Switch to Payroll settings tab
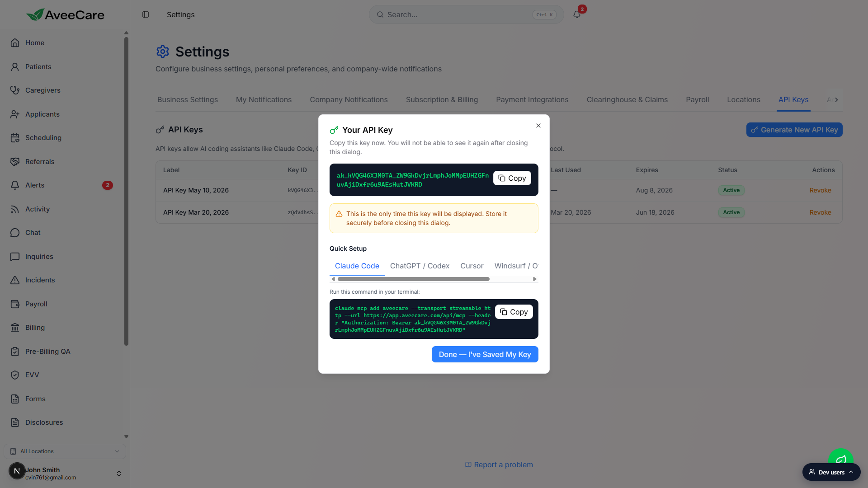868x488 pixels. pos(697,99)
